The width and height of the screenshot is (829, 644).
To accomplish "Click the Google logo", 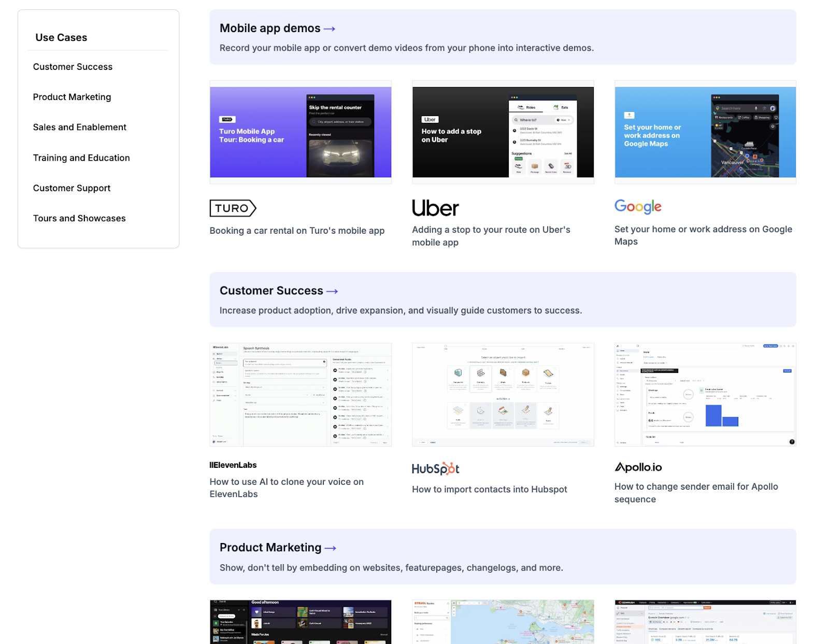I will pyautogui.click(x=638, y=207).
